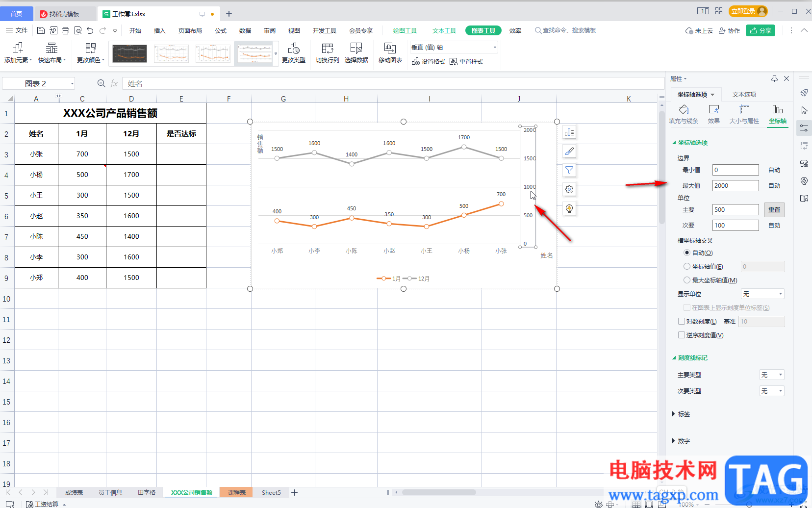Click Change Chart Type (更改类型)
The width and height of the screenshot is (812, 508).
pos(293,53)
